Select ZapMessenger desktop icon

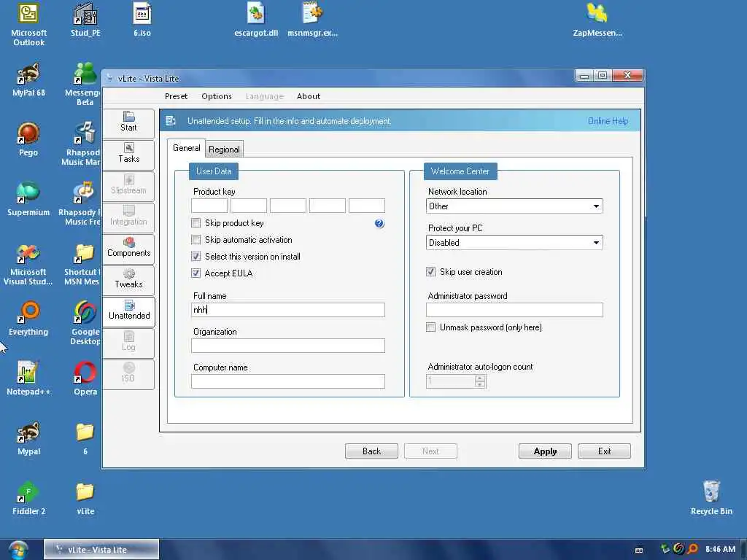[597, 20]
